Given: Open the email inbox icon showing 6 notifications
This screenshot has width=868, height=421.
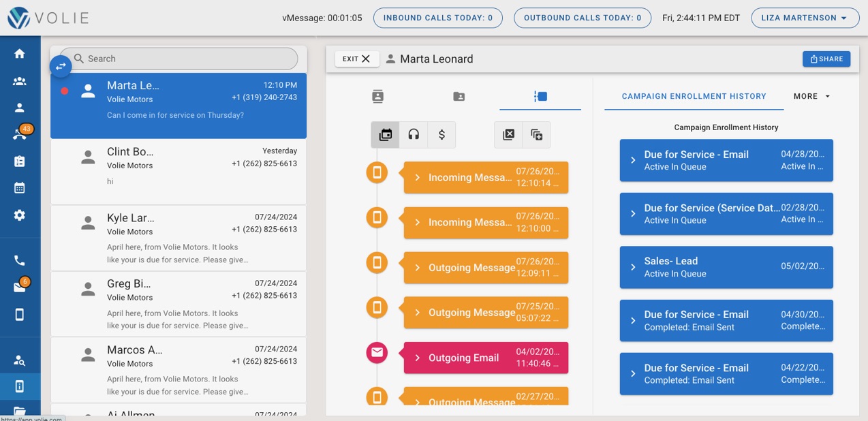Looking at the screenshot, I should pos(20,285).
